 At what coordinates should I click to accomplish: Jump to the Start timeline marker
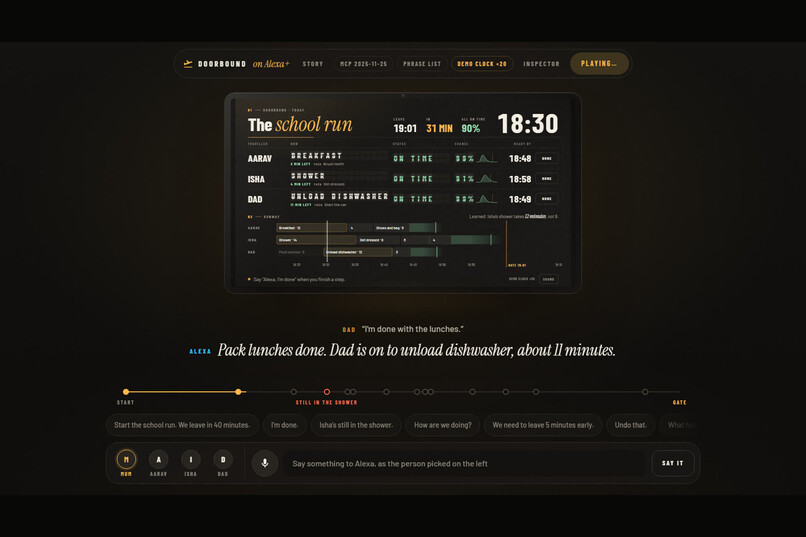126,392
